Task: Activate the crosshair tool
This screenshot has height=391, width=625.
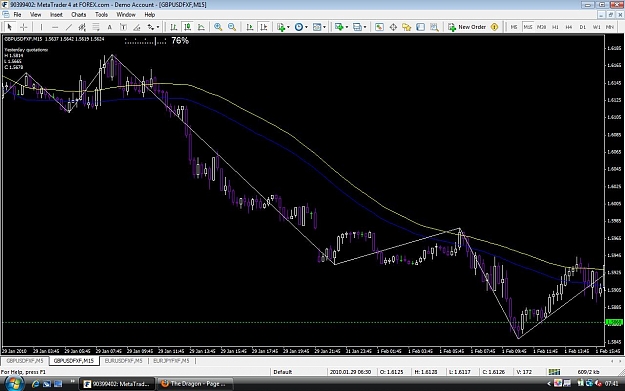Action: point(24,27)
